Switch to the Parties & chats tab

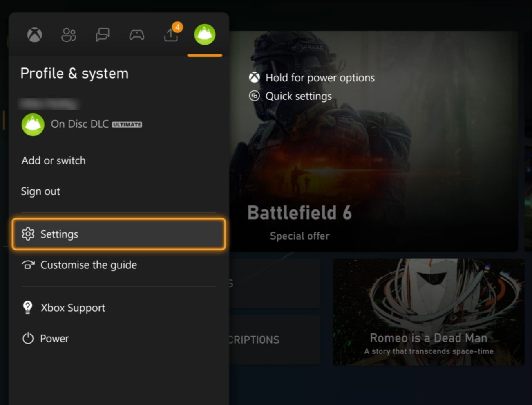tap(103, 35)
